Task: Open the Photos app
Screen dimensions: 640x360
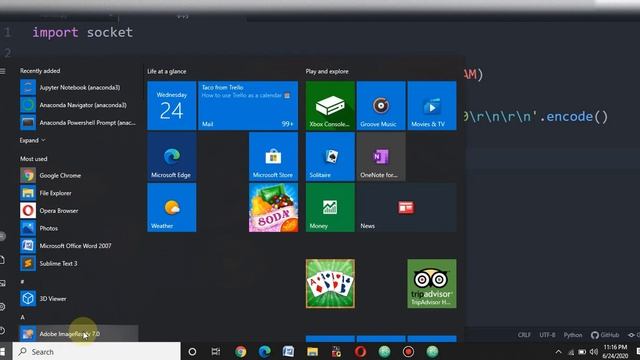Action: [x=78, y=228]
